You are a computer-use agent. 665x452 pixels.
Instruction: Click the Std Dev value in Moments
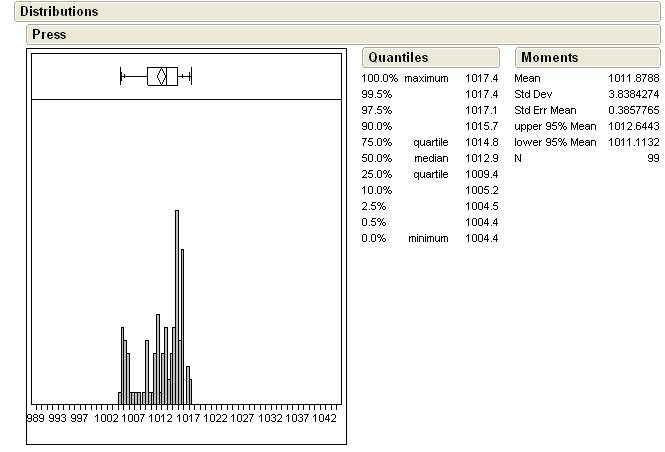634,94
